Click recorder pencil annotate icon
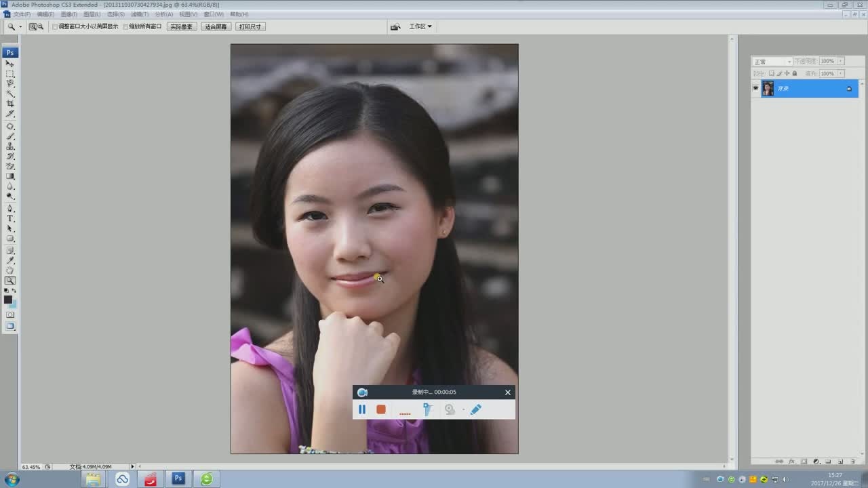This screenshot has width=868, height=488. (475, 409)
